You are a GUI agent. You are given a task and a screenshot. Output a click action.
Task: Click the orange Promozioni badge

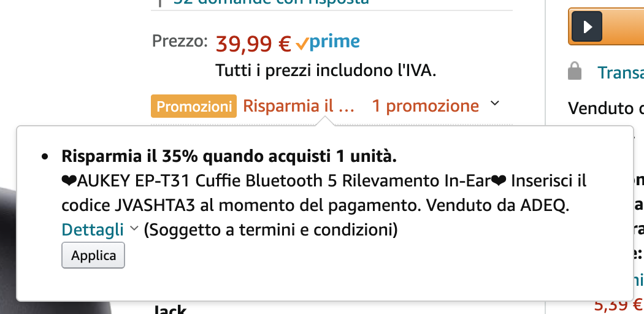(x=194, y=106)
